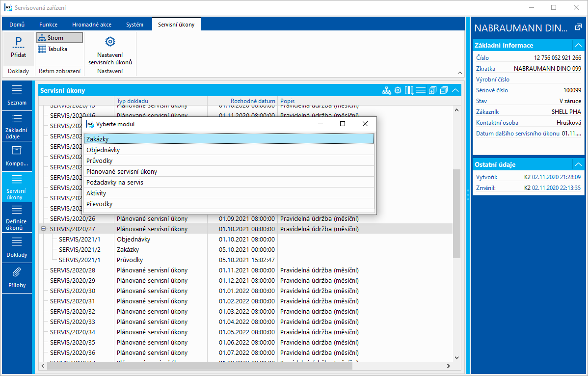Go to Seznam in the sidebar
588x376 pixels.
click(x=17, y=95)
